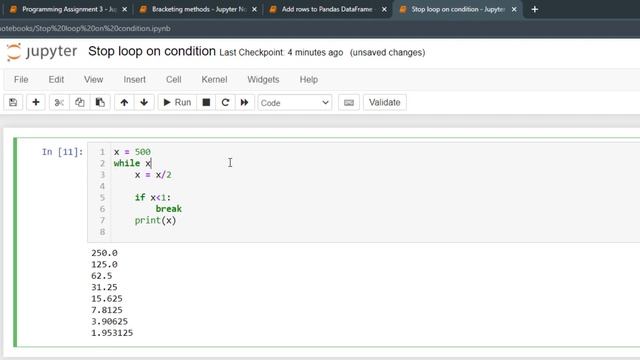Screen dimensions: 640x360
Task: Click output value 15.625
Action: point(107,299)
